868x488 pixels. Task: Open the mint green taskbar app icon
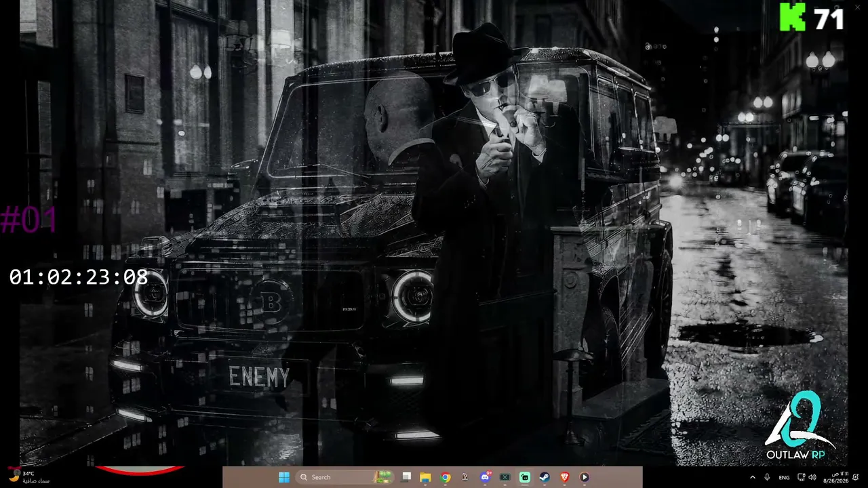[x=525, y=477]
